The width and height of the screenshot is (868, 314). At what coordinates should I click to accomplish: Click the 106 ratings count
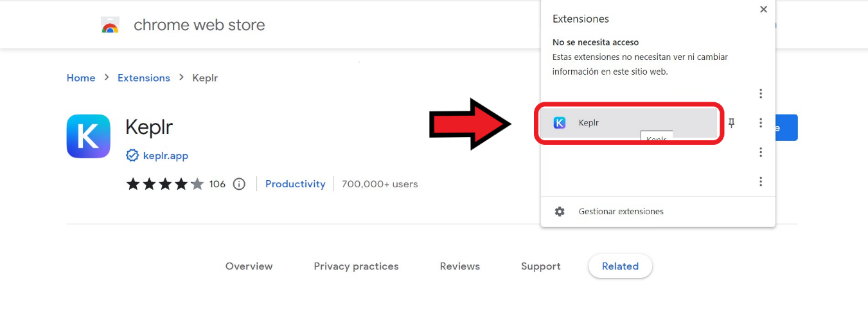click(x=217, y=184)
